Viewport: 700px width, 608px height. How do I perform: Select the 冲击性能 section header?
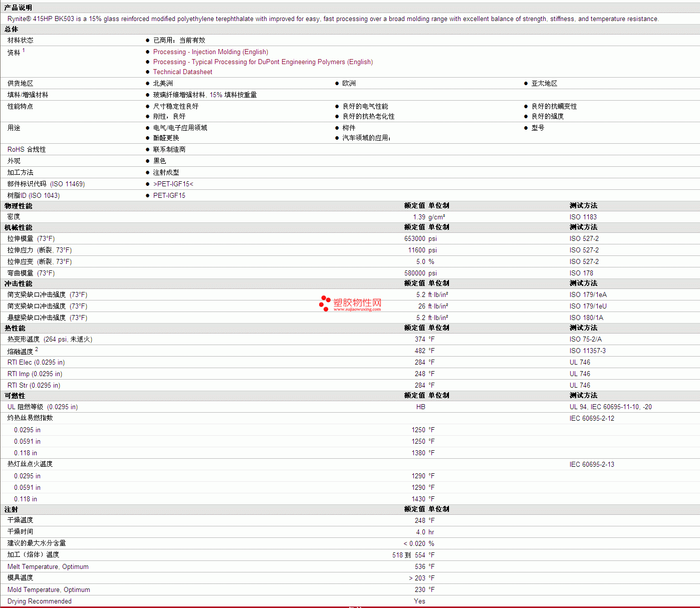(18, 283)
